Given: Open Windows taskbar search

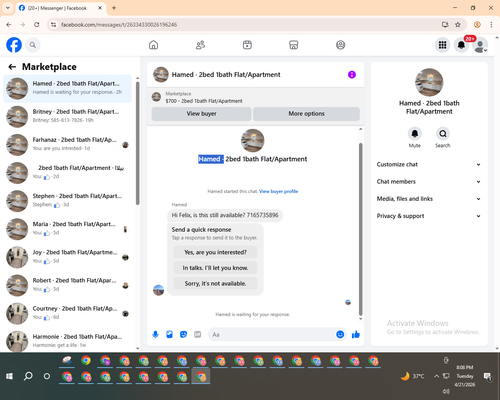Looking at the screenshot, I should click(x=28, y=376).
